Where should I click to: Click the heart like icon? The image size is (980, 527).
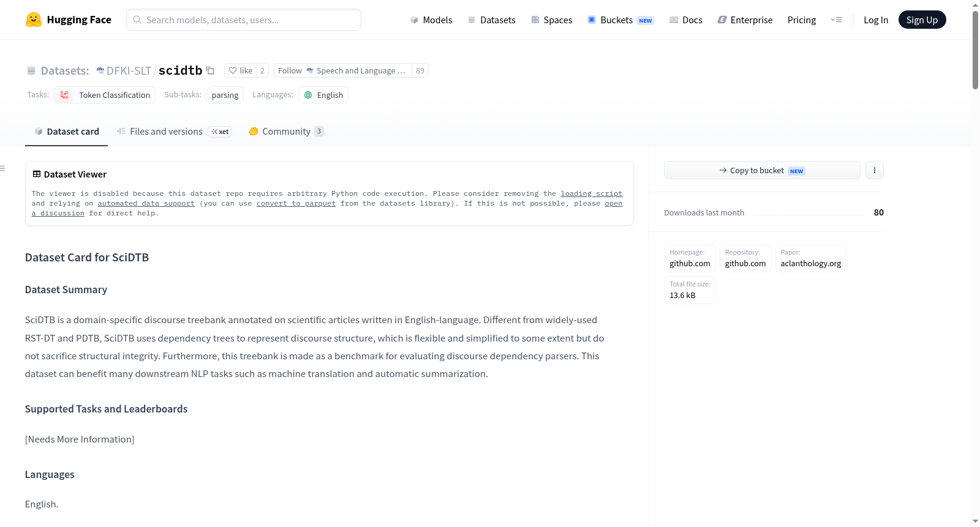pos(233,70)
